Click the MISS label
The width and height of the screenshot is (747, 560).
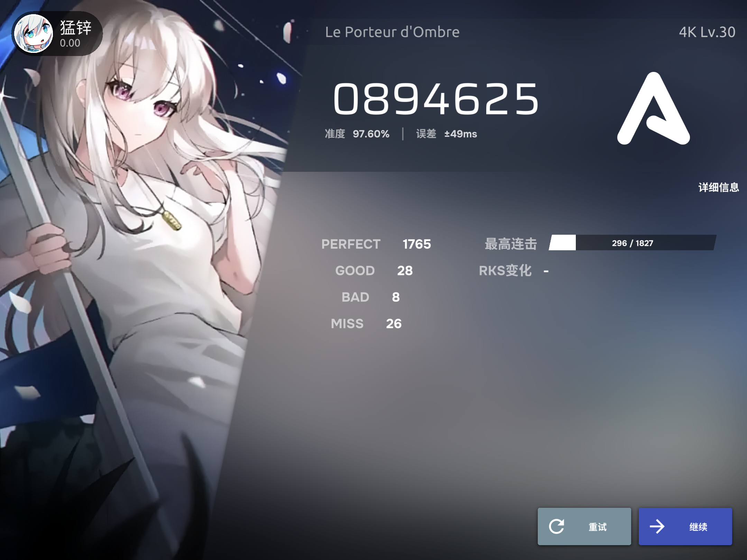(x=347, y=324)
